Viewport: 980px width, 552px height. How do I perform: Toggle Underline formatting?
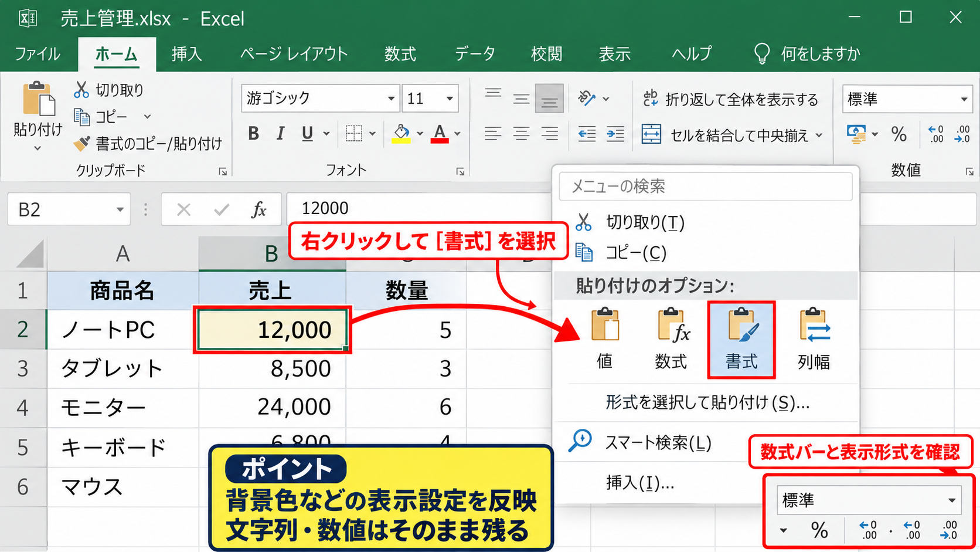click(x=307, y=134)
